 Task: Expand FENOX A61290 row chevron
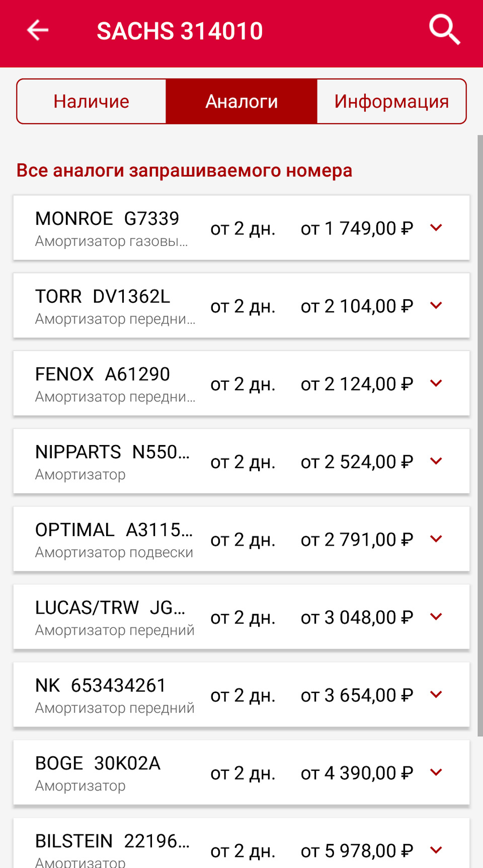436,383
